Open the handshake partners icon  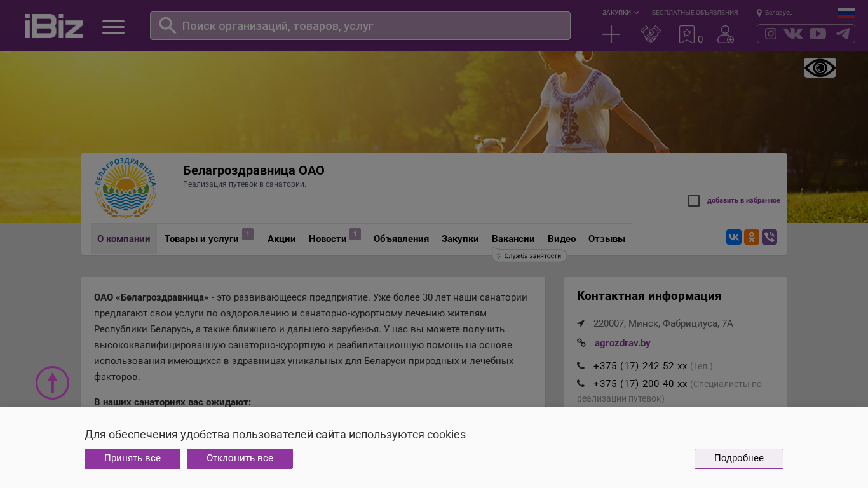[x=651, y=34]
